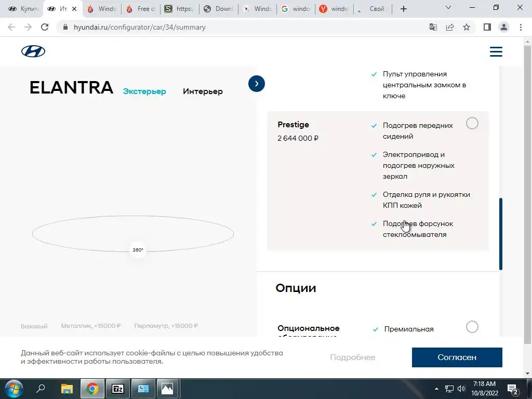Click the 360° rotation handle
Viewport: 532px width, 399px height.
click(138, 250)
